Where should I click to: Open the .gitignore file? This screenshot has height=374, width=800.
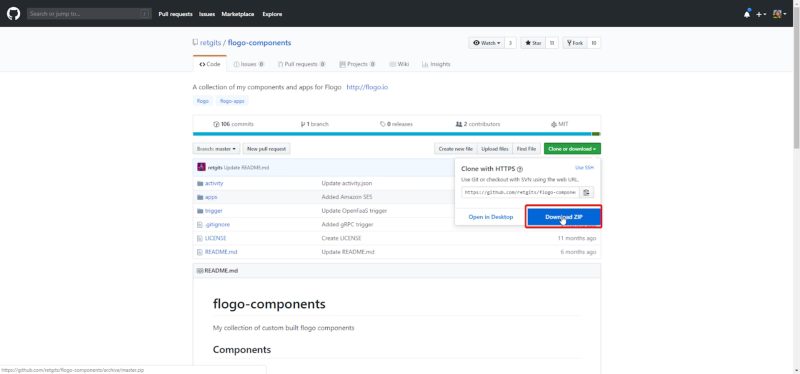point(217,225)
